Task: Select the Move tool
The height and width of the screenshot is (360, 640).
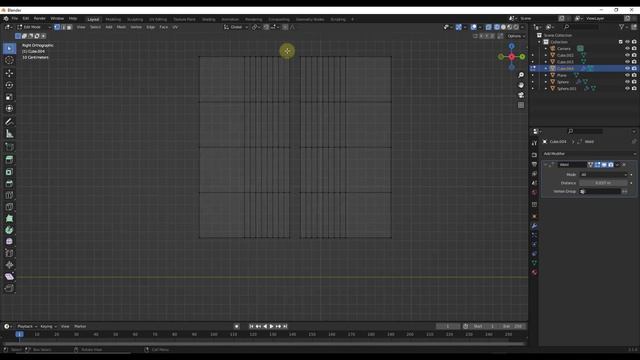Action: click(x=9, y=73)
